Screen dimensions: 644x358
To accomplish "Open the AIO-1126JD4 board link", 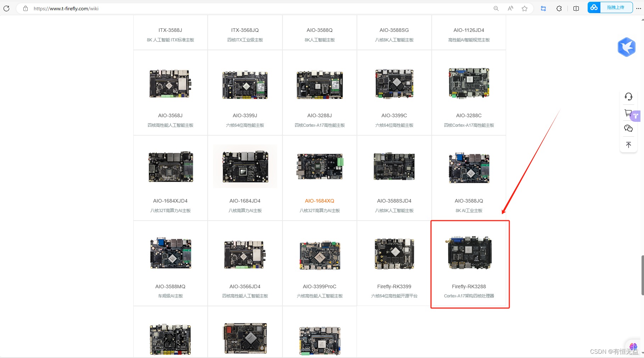I will tap(469, 30).
